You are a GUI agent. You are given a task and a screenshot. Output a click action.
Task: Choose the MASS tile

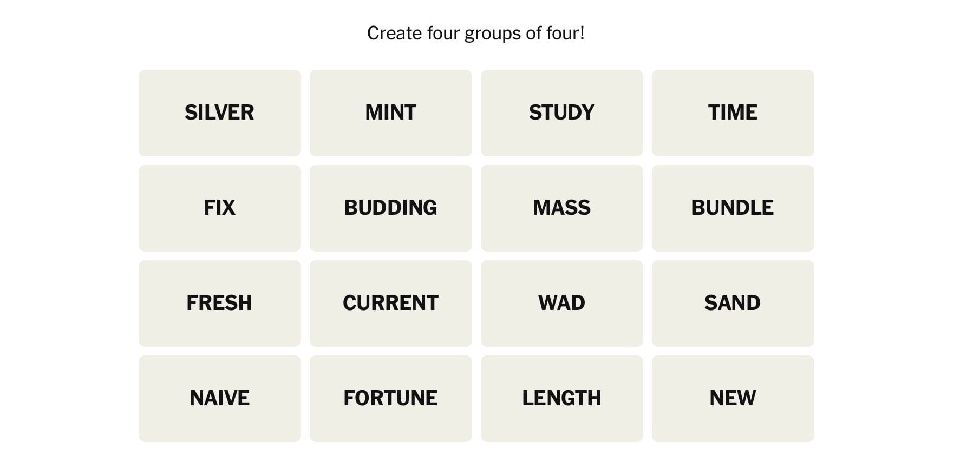(561, 208)
